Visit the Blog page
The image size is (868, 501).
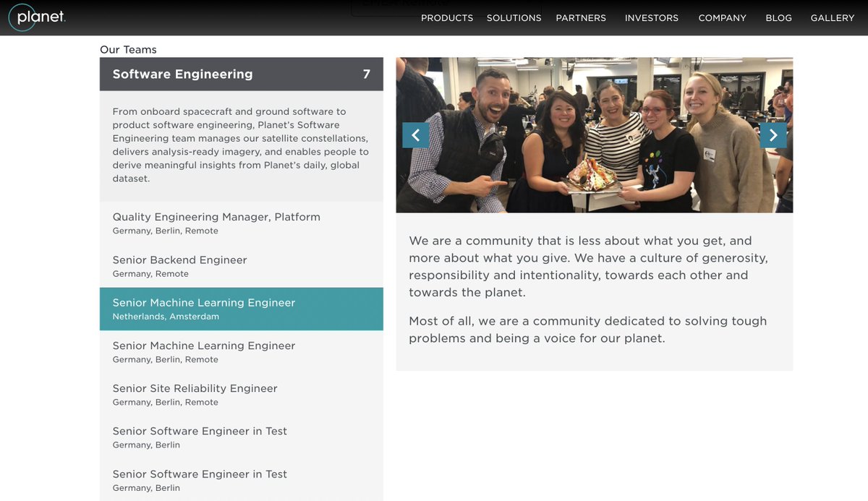click(x=778, y=18)
